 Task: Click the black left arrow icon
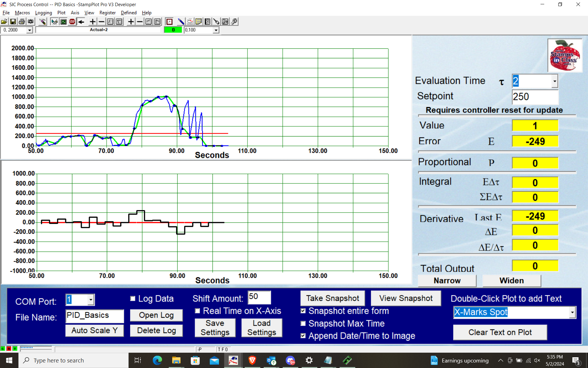[81, 21]
